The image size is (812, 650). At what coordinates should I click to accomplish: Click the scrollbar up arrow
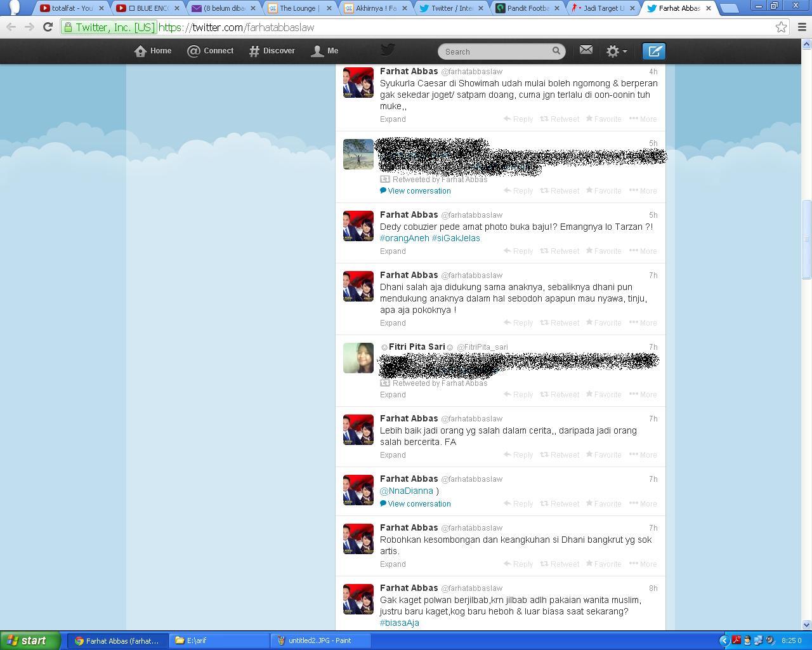(x=807, y=44)
